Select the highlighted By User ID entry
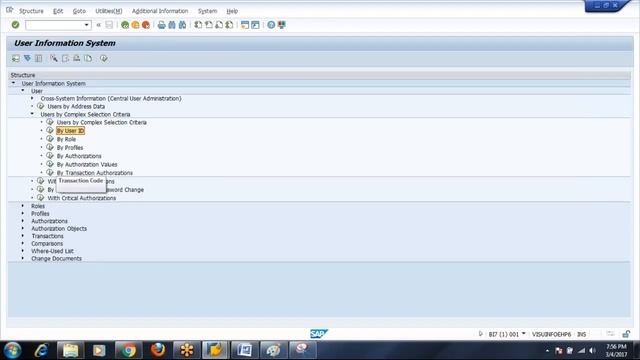Viewport: 640px width, 360px height. [x=70, y=131]
